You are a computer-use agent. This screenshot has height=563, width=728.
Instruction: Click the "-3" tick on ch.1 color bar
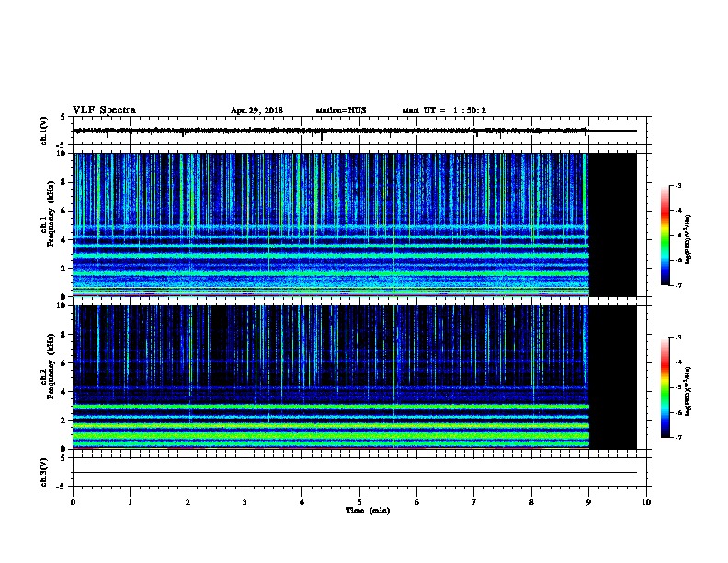677,185
